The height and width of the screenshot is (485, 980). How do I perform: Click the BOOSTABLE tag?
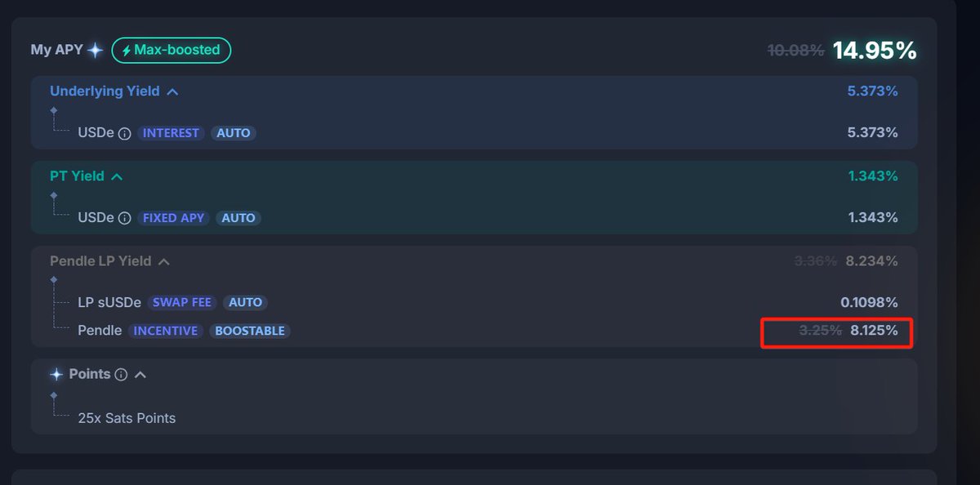[250, 331]
